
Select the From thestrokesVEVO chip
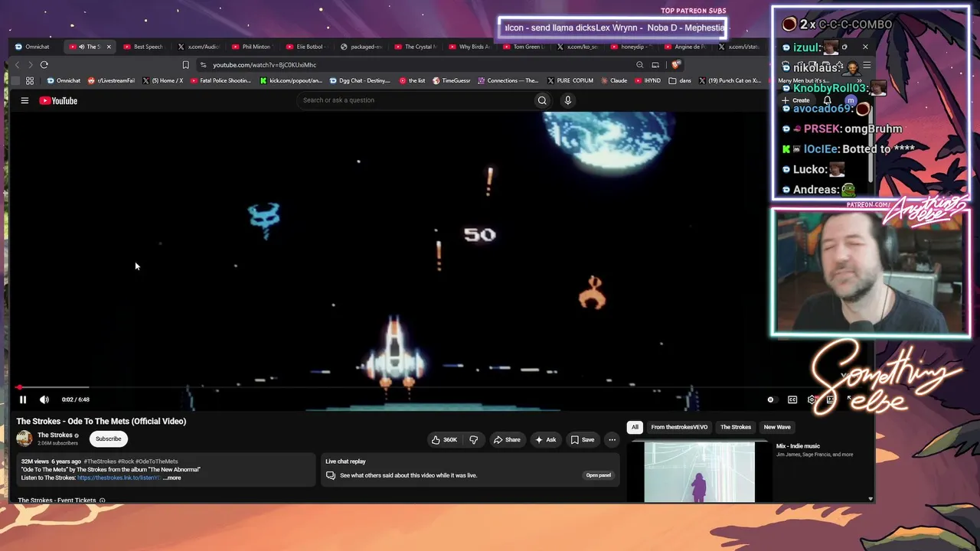(679, 427)
